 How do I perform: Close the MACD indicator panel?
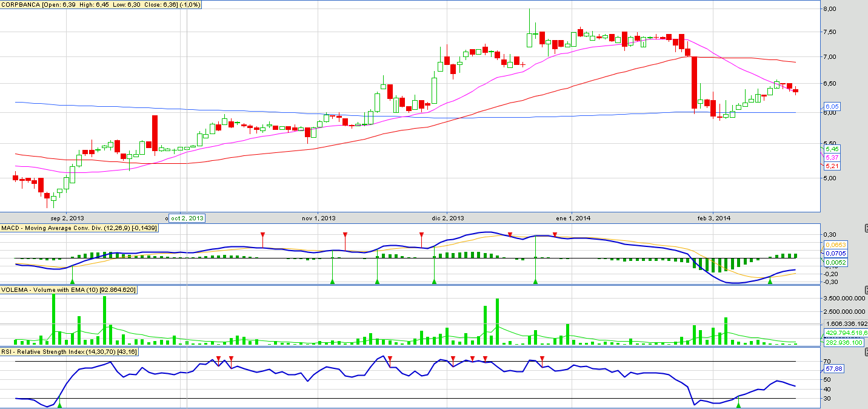865,228
